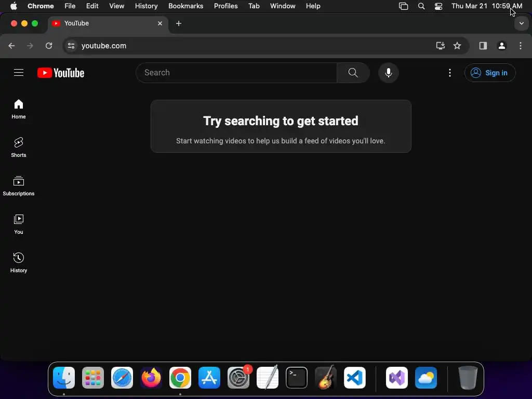
Task: Open the Tab menu
Action: tap(254, 6)
